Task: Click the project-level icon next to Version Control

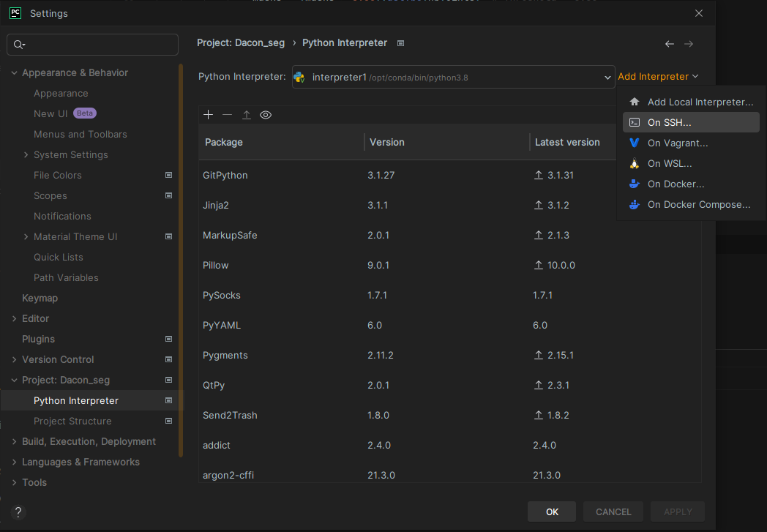Action: pos(169,359)
